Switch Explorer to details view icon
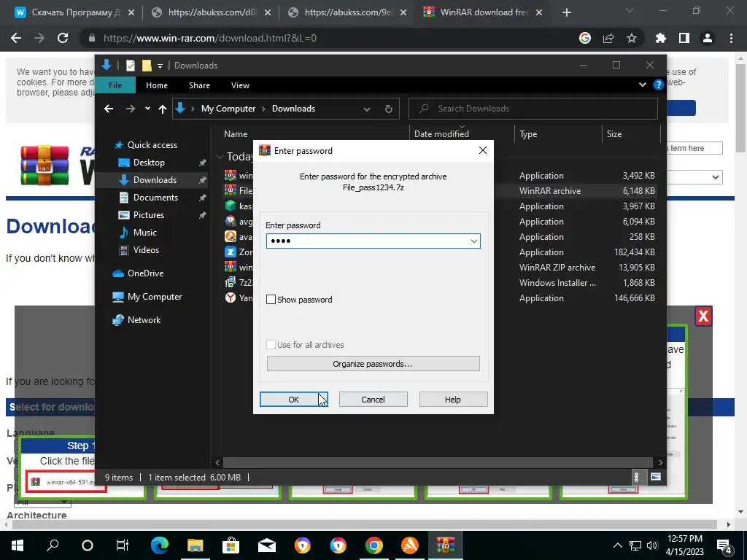Image resolution: width=747 pixels, height=560 pixels. coord(636,477)
